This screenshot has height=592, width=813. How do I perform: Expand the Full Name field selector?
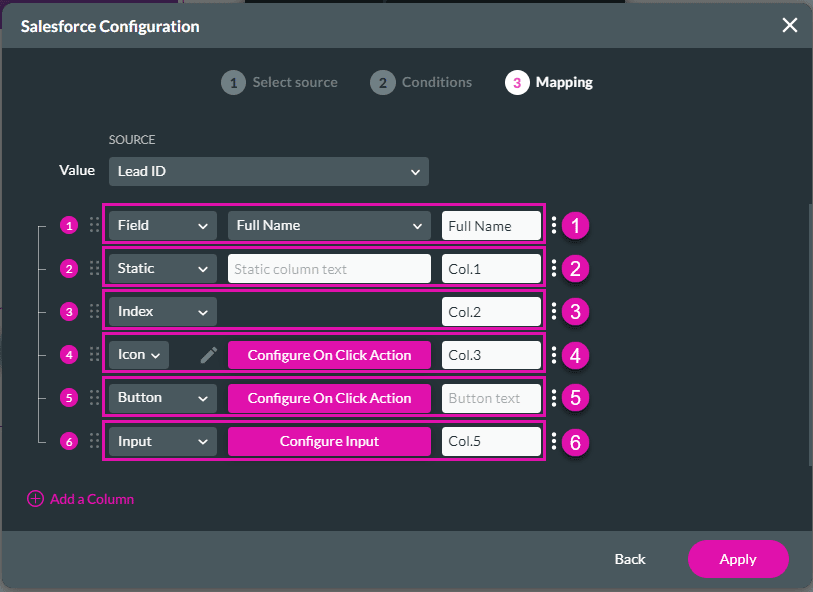coord(328,225)
